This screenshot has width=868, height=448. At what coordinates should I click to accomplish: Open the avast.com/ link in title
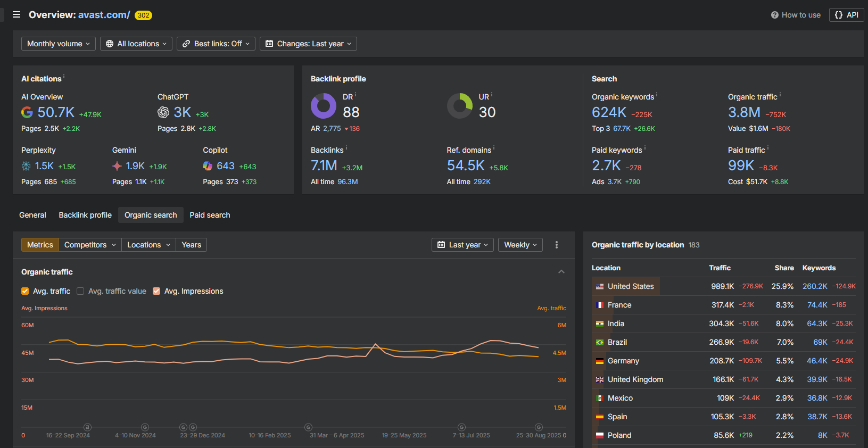104,15
